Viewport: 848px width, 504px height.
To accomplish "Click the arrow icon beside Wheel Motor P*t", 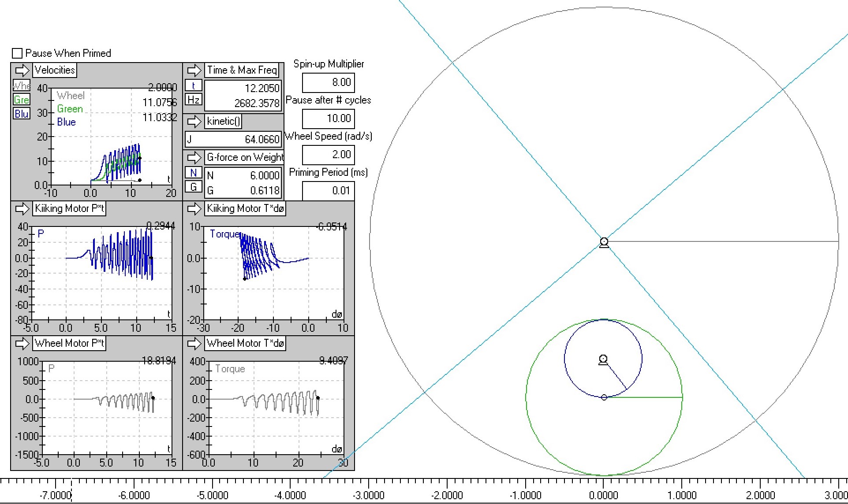I will 22,343.
